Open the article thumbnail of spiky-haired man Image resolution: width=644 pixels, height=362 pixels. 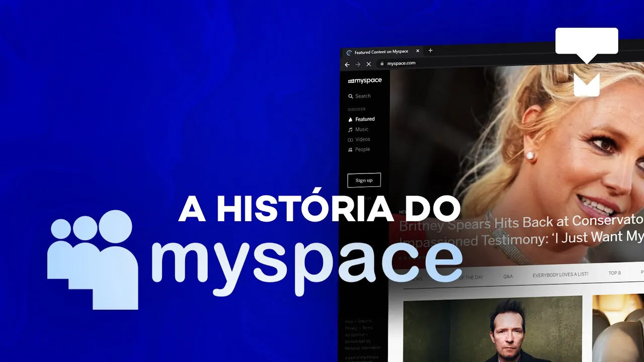493,328
